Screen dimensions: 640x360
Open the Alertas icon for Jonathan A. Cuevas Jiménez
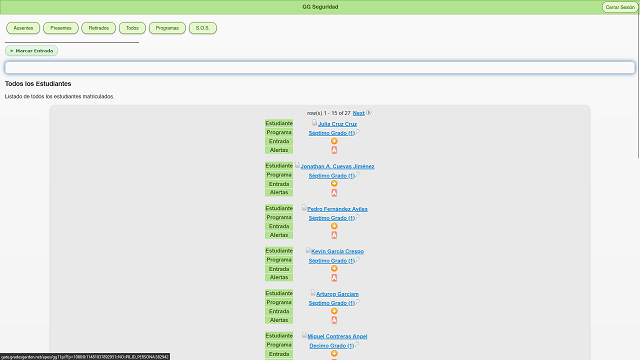pyautogui.click(x=334, y=193)
